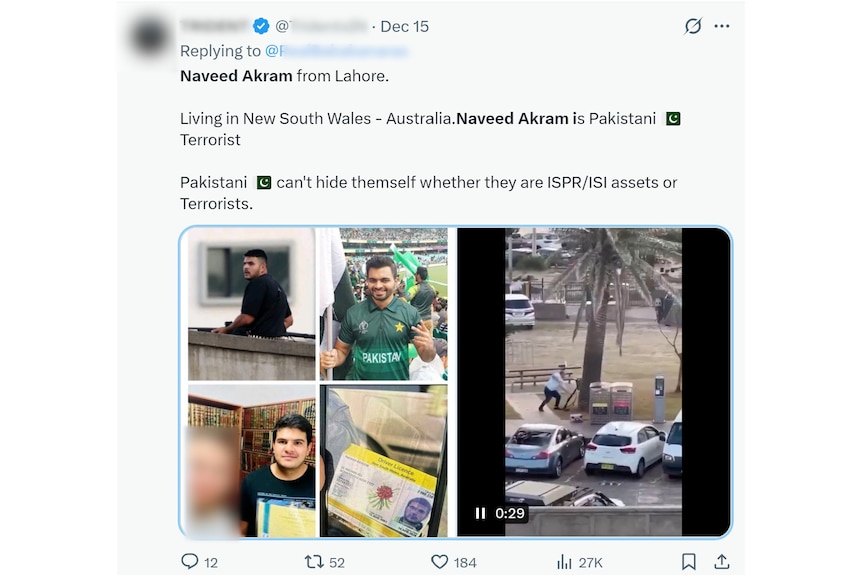Open the reply comment icon
The width and height of the screenshot is (862, 575).
tap(190, 561)
